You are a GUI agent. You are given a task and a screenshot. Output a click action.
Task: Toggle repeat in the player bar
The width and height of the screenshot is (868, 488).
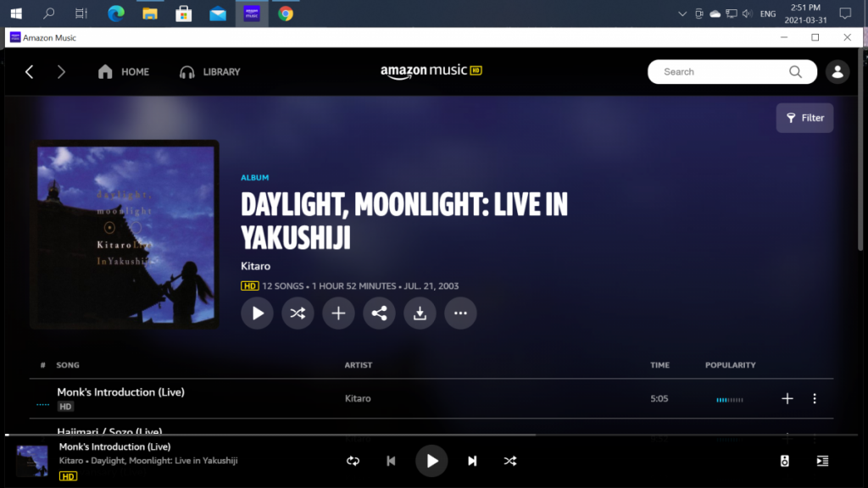[x=353, y=461]
